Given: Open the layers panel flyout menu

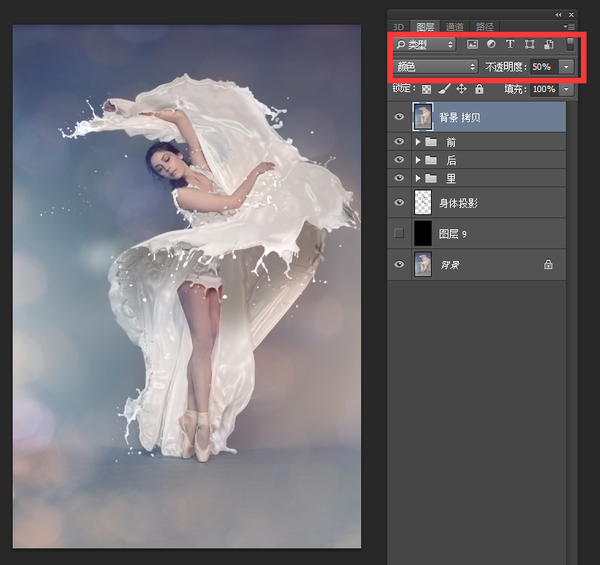Looking at the screenshot, I should point(570,26).
